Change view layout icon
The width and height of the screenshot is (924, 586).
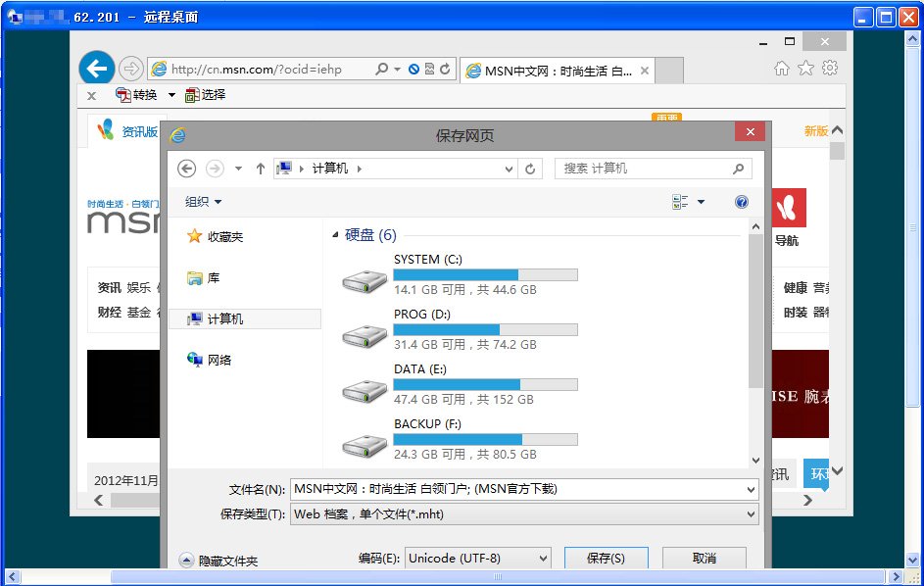click(680, 202)
